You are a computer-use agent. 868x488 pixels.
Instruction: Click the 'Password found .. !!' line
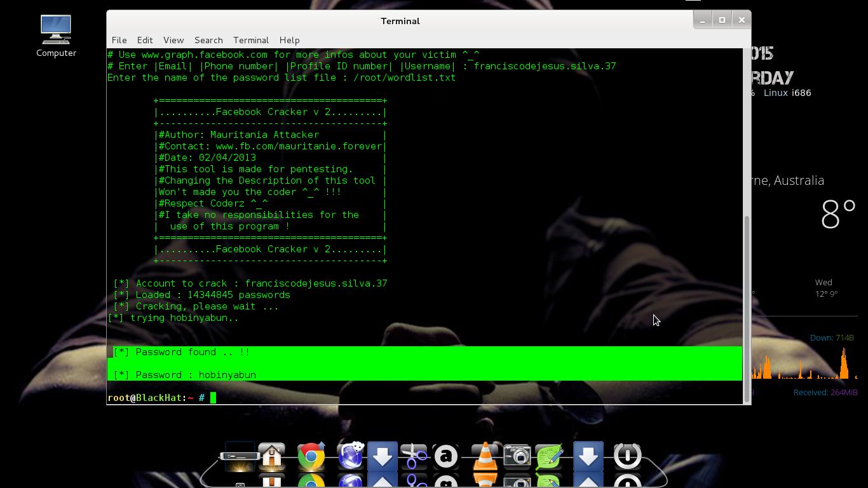(x=181, y=352)
